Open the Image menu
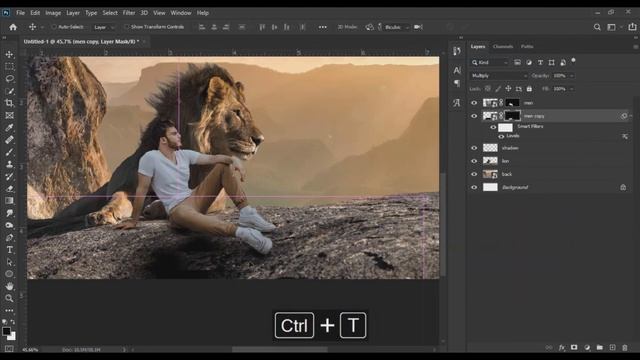Viewport: 640px width, 360px height. [53, 13]
